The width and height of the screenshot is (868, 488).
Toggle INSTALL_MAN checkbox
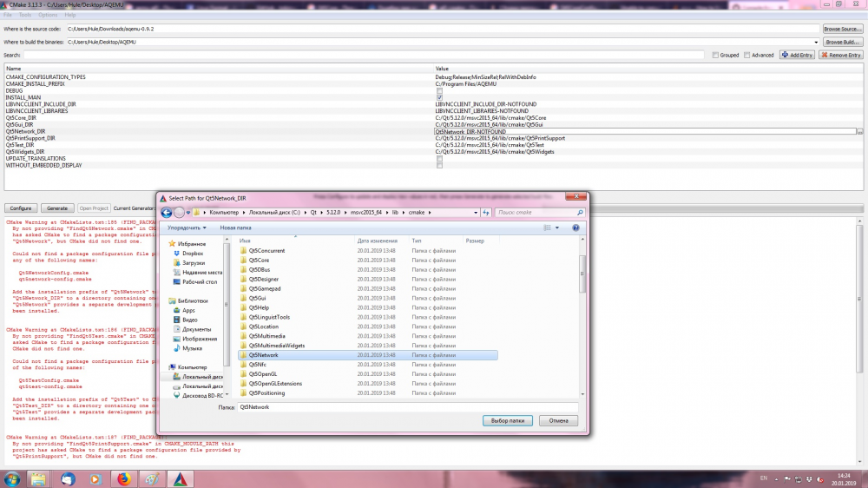(439, 97)
